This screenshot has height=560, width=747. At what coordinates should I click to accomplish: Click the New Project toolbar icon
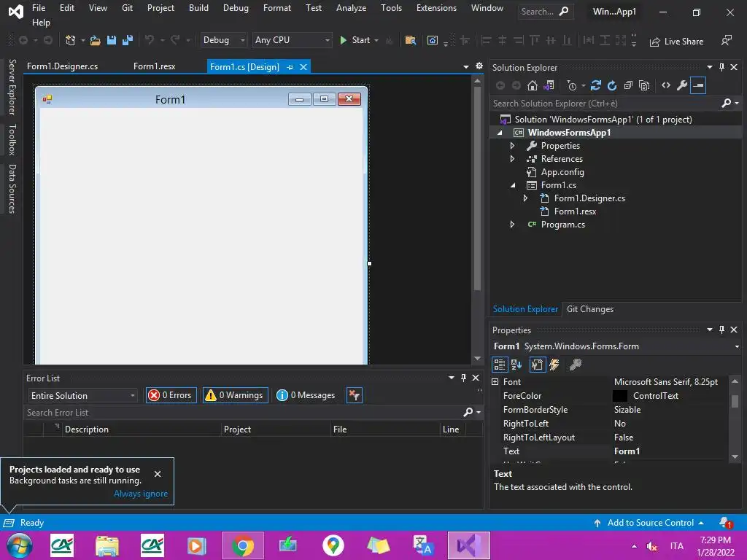71,41
